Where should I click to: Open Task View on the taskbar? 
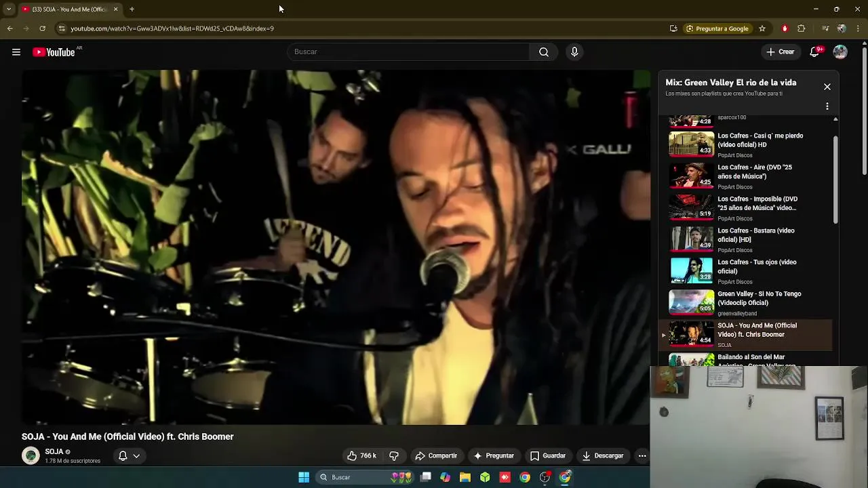pos(426,477)
